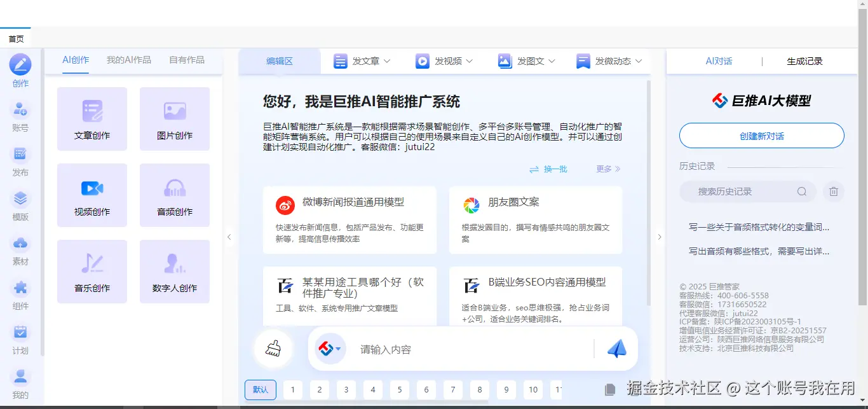Select preset number 10
The image size is (868, 409).
(533, 389)
